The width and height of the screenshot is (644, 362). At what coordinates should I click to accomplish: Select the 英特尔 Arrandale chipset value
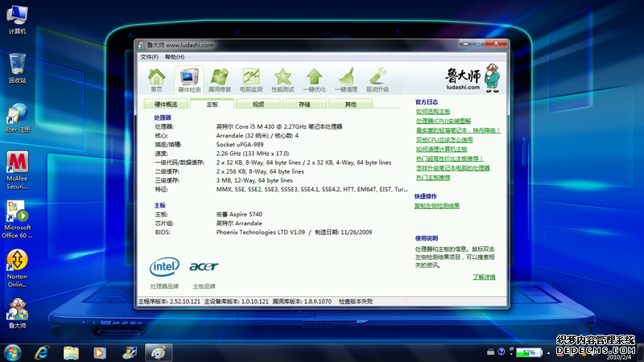[x=239, y=224]
